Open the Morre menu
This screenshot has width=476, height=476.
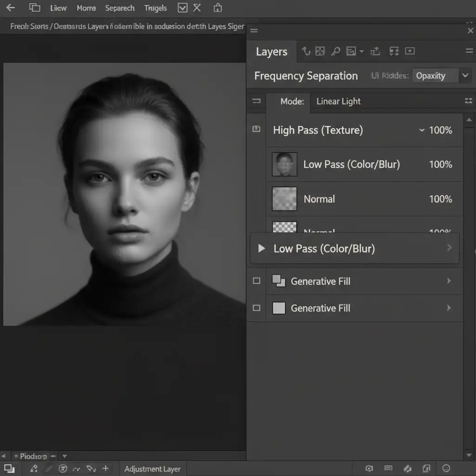[x=86, y=8]
